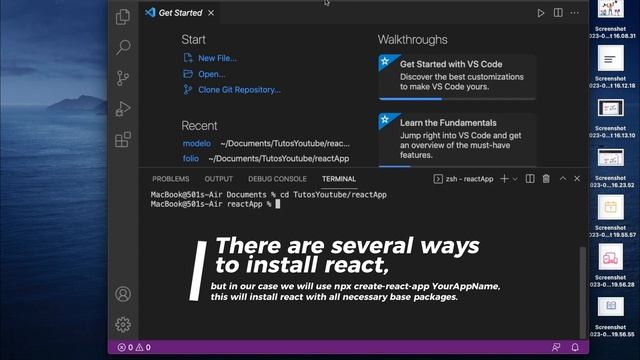The image size is (640, 360).
Task: Open the Search view in activity bar
Action: pyautogui.click(x=123, y=47)
